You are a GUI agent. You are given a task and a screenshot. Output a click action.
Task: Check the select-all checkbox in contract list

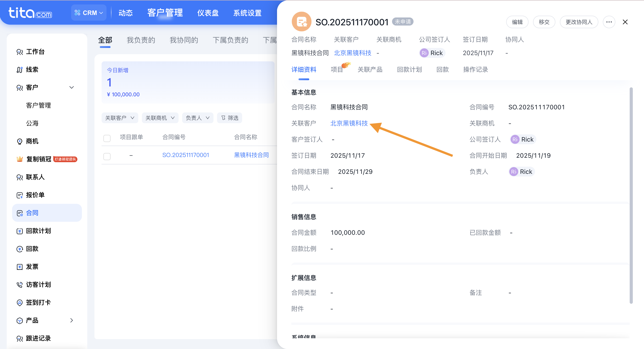[x=107, y=138]
